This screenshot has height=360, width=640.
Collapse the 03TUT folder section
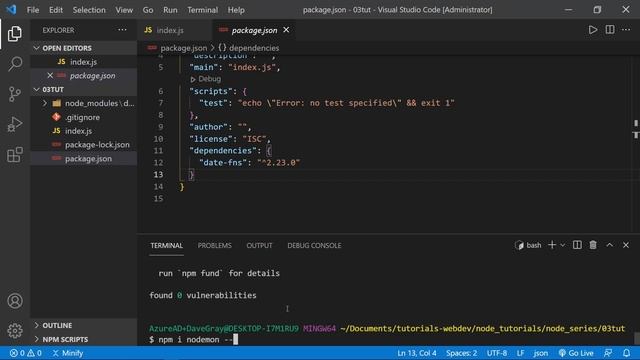(83, 89)
